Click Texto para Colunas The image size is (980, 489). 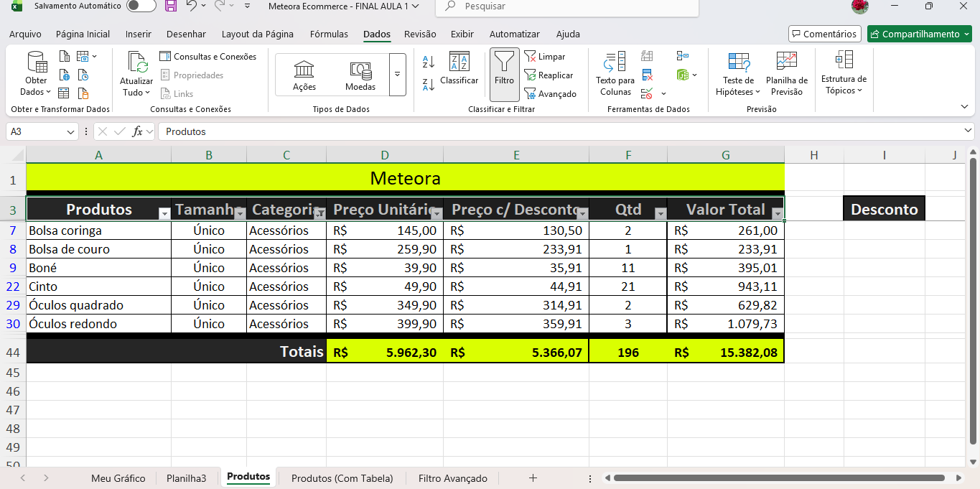tap(615, 73)
